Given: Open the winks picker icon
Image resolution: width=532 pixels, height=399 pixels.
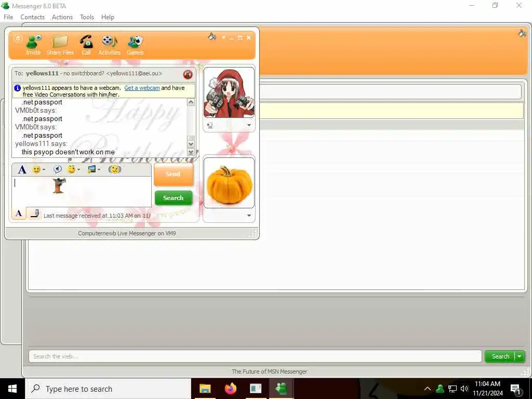Looking at the screenshot, I should (x=71, y=169).
